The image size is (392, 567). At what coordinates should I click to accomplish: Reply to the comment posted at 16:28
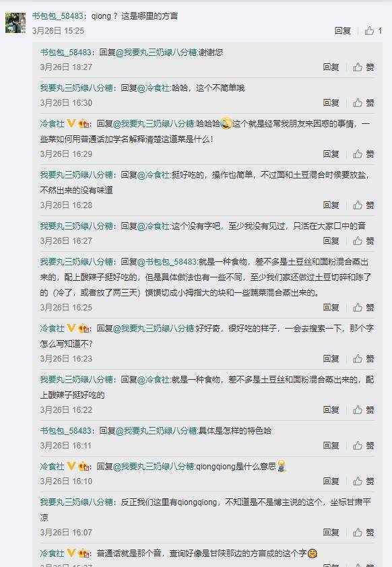tap(331, 205)
